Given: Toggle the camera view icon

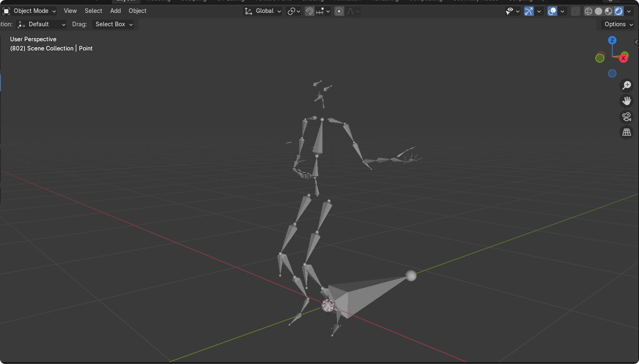Looking at the screenshot, I should [x=626, y=117].
